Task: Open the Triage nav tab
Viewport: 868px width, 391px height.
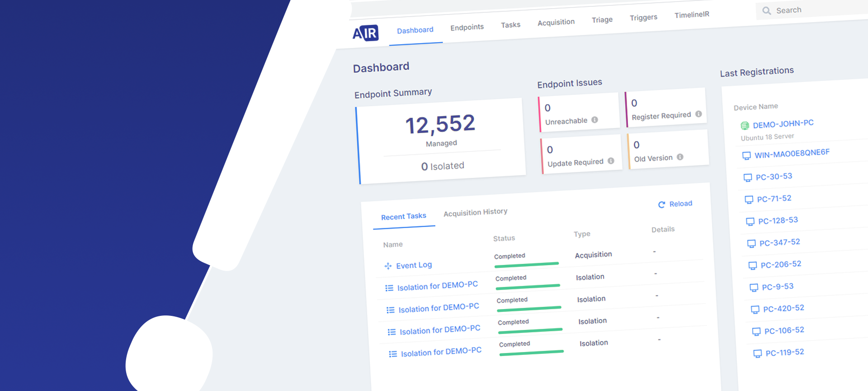Action: point(602,20)
